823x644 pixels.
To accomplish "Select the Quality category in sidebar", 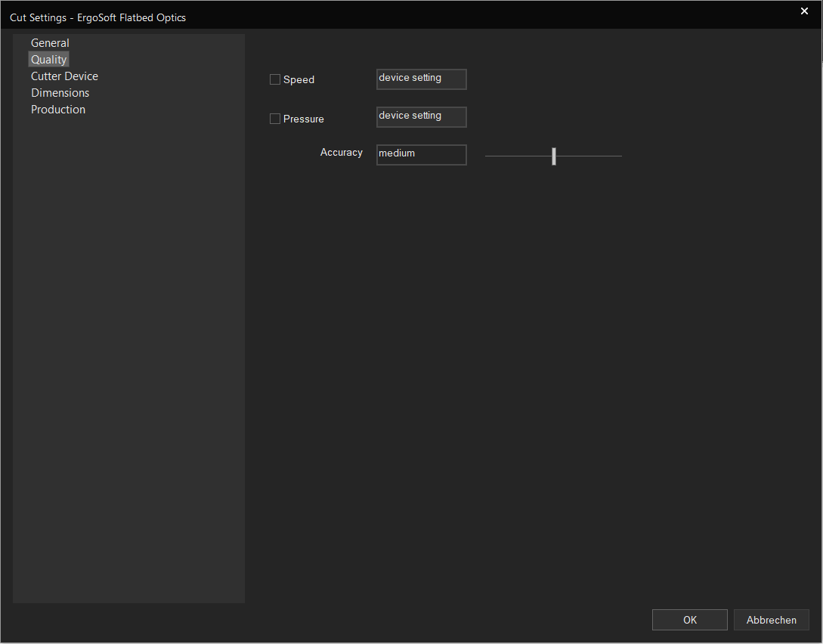I will (x=49, y=59).
